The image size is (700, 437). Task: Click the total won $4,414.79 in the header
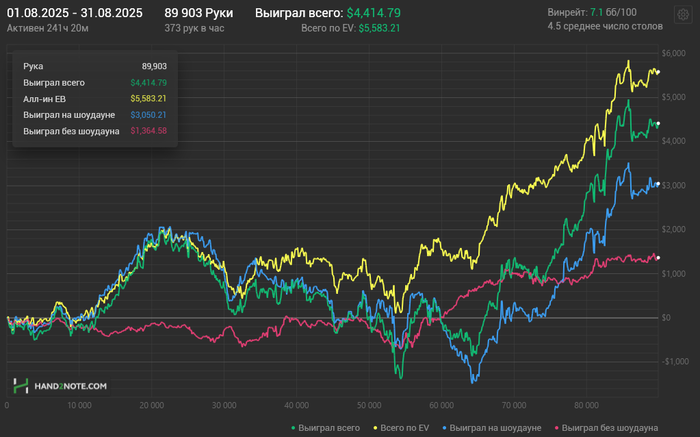(374, 13)
